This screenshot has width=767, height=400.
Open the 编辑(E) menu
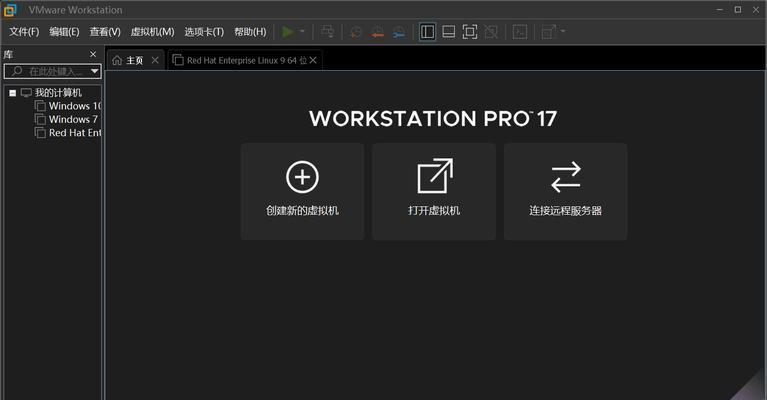coord(64,32)
